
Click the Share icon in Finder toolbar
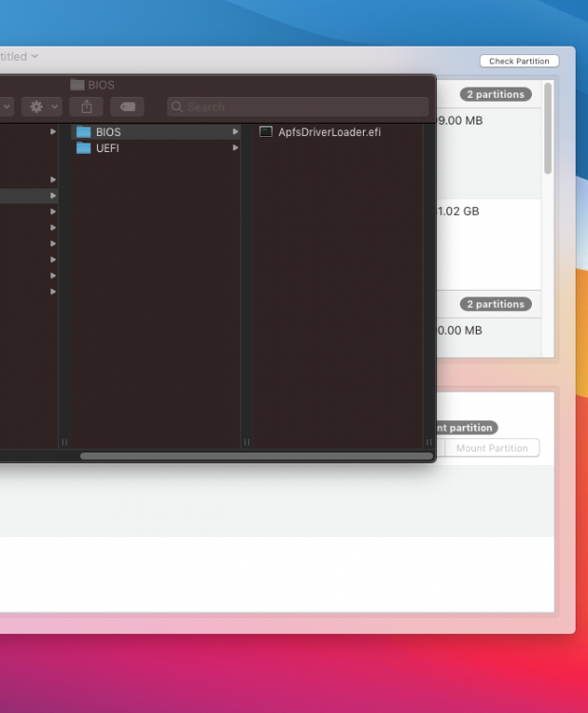86,106
